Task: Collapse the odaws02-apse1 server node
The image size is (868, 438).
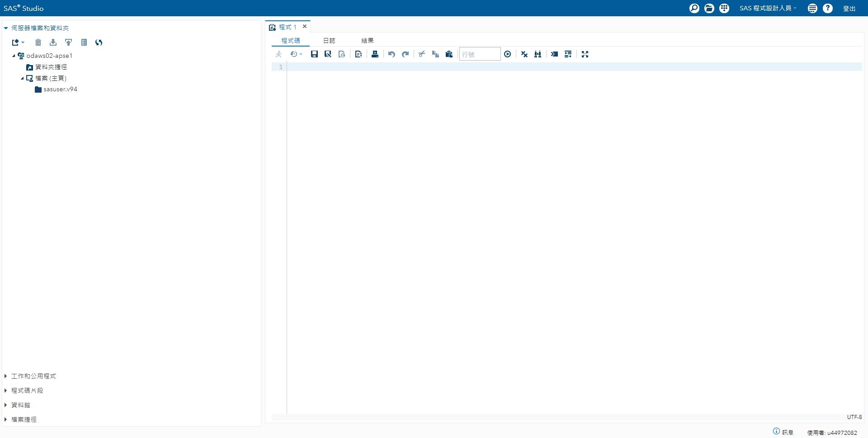Action: pos(14,56)
